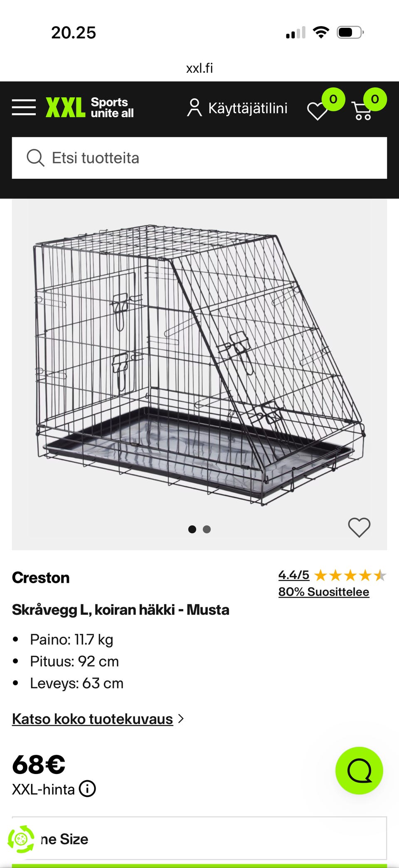Open the green chat bubble button
Image resolution: width=399 pixels, height=868 pixels.
pyautogui.click(x=359, y=771)
